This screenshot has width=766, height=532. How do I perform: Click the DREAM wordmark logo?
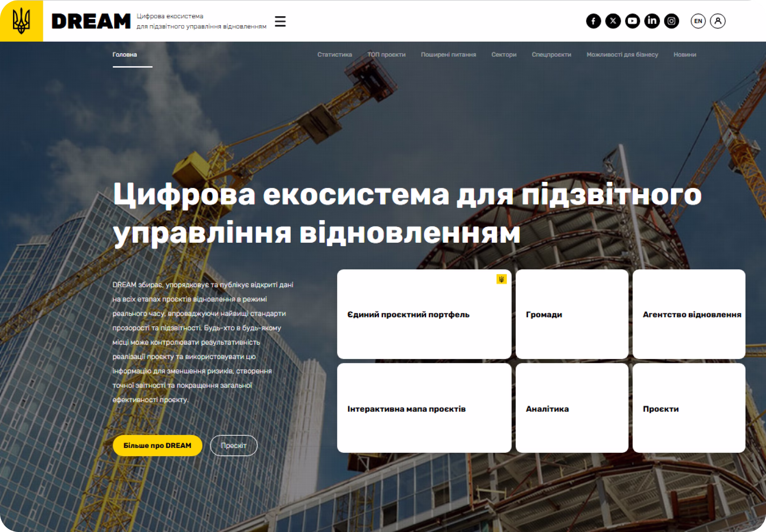click(91, 21)
